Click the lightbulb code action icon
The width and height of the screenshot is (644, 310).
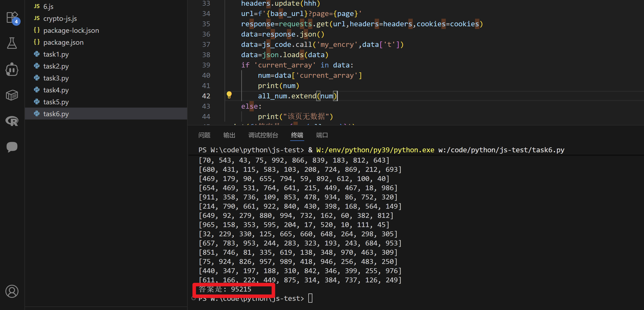(x=229, y=95)
